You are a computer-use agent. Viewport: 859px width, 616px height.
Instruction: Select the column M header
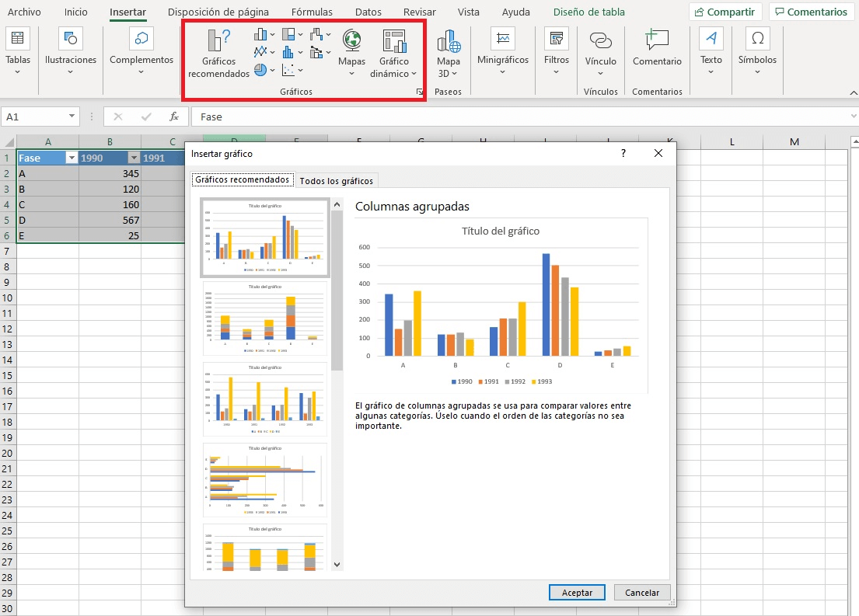tap(794, 142)
